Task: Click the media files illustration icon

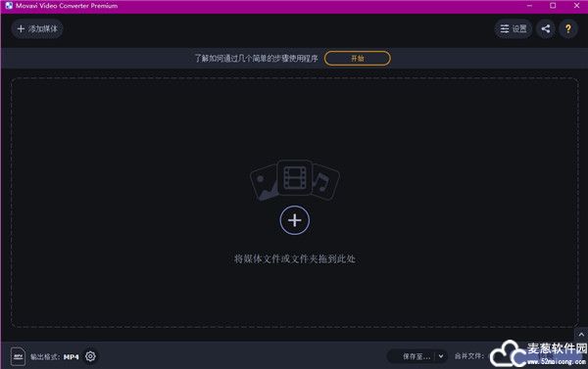Action: (295, 180)
